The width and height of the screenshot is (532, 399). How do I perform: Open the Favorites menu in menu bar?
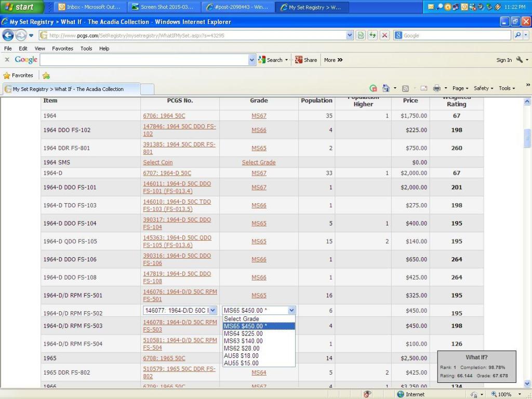click(62, 48)
